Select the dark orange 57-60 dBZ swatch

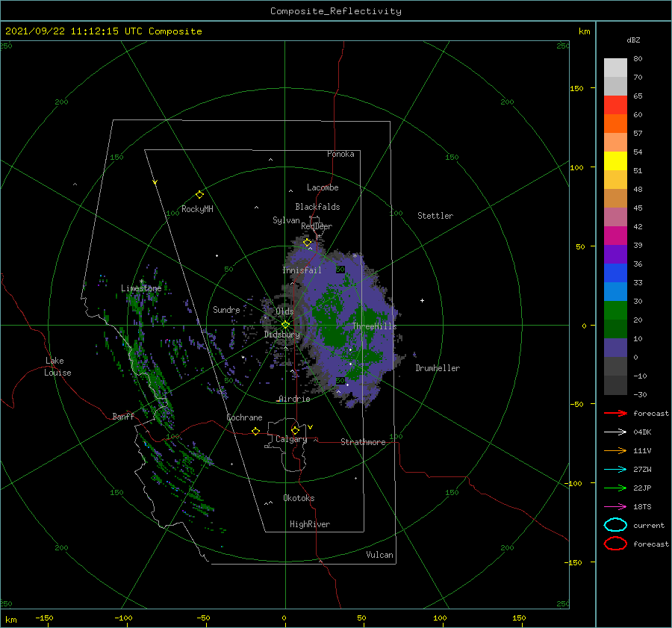(615, 124)
